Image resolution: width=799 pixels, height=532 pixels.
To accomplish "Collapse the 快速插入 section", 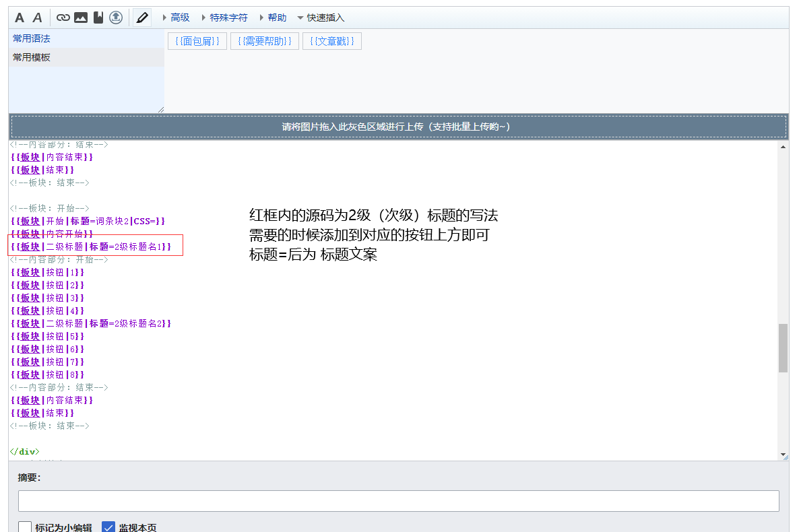I will pos(321,18).
